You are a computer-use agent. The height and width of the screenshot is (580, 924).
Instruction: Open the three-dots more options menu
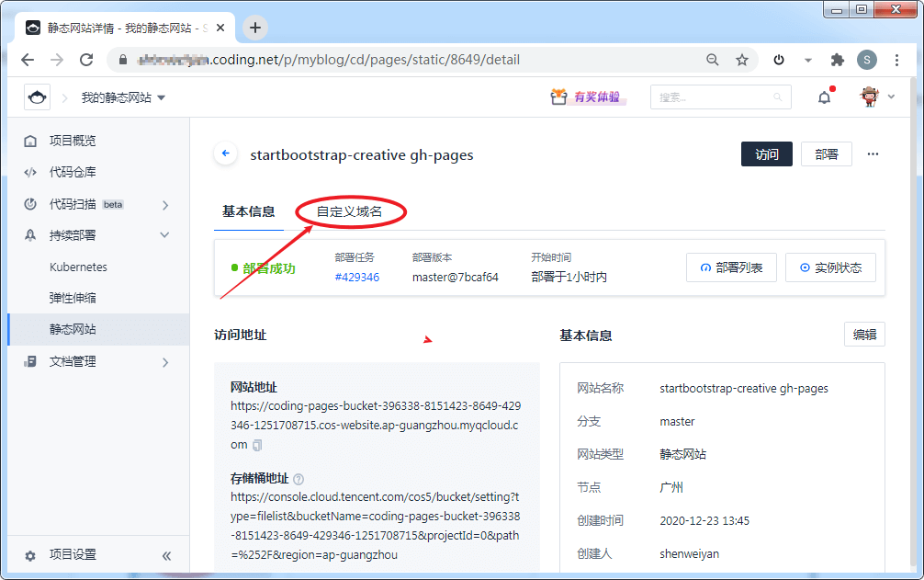click(x=873, y=154)
